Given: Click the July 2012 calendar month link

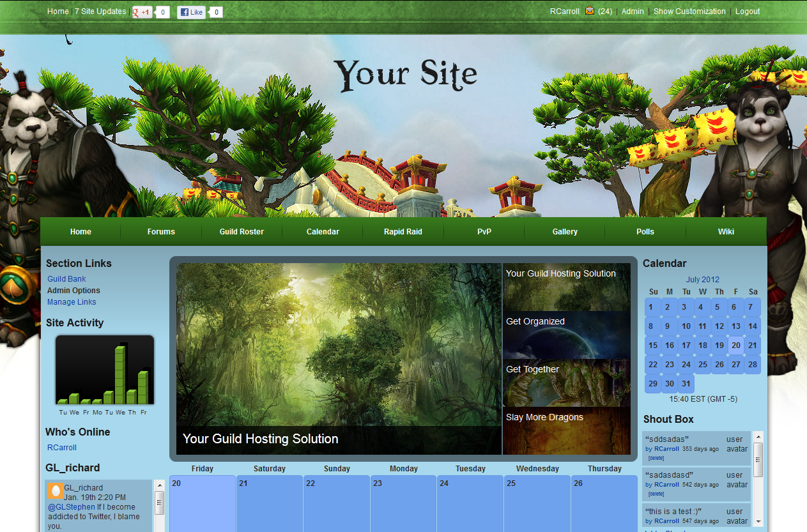Looking at the screenshot, I should [703, 279].
